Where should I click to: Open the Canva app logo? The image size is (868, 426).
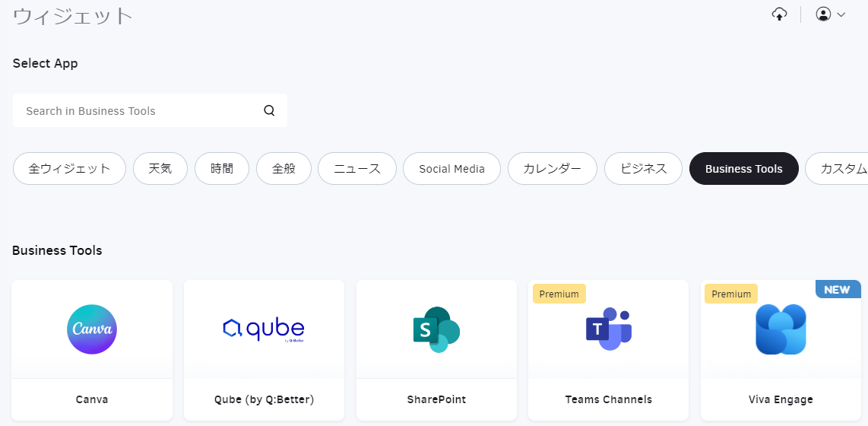tap(92, 329)
